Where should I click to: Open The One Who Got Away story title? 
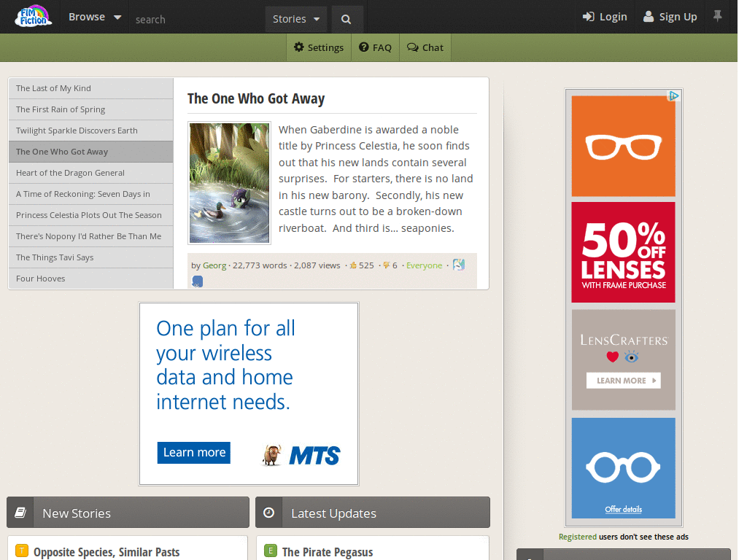click(256, 98)
